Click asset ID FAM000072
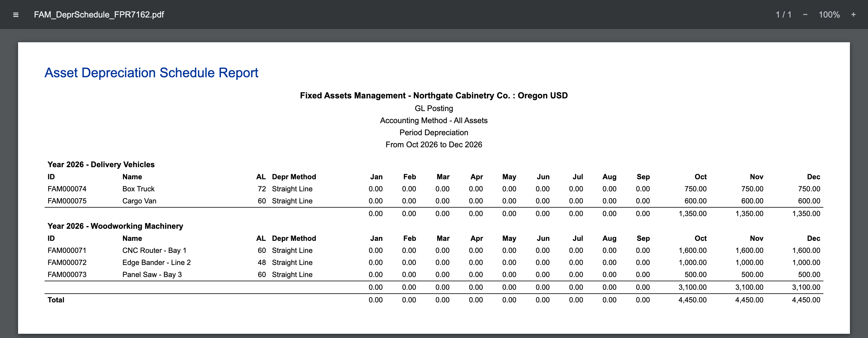 67,263
